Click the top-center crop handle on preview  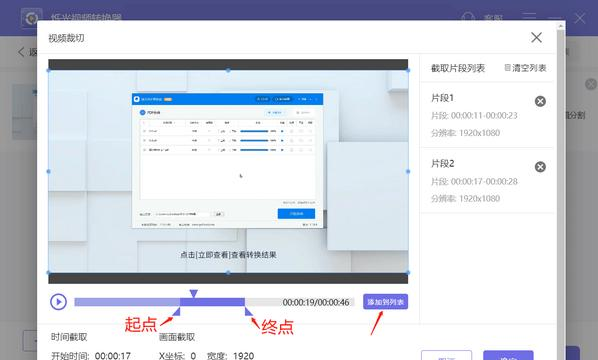(228, 70)
